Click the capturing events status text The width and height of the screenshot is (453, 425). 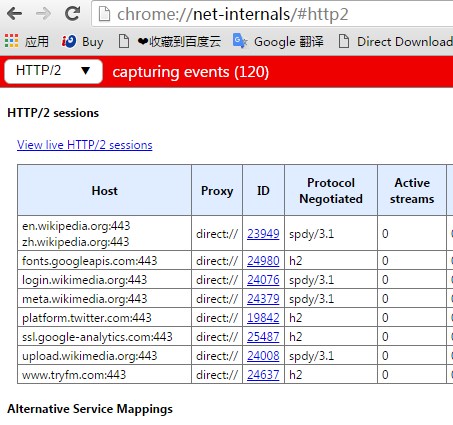(191, 72)
